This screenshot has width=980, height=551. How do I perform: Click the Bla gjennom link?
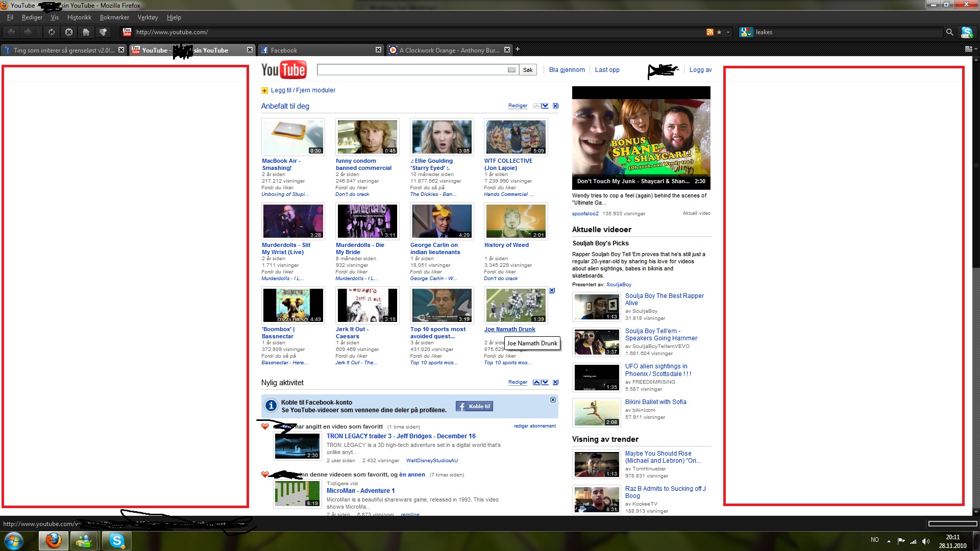click(x=567, y=70)
